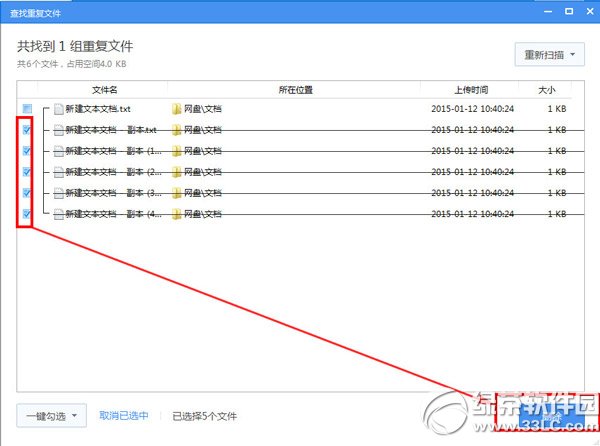Open the 一键勾选 dropdown button
The width and height of the screenshot is (600, 446).
click(x=51, y=416)
